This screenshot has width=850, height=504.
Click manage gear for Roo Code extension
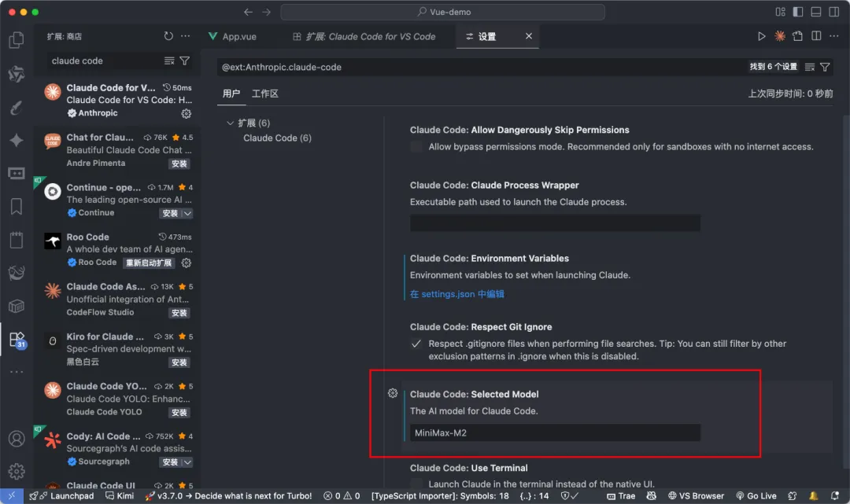pyautogui.click(x=187, y=263)
